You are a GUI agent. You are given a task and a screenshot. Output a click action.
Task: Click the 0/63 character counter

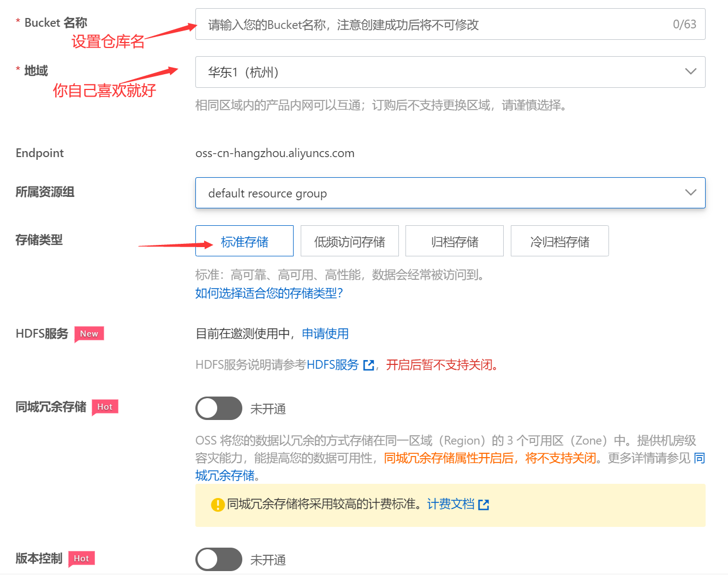click(x=684, y=25)
